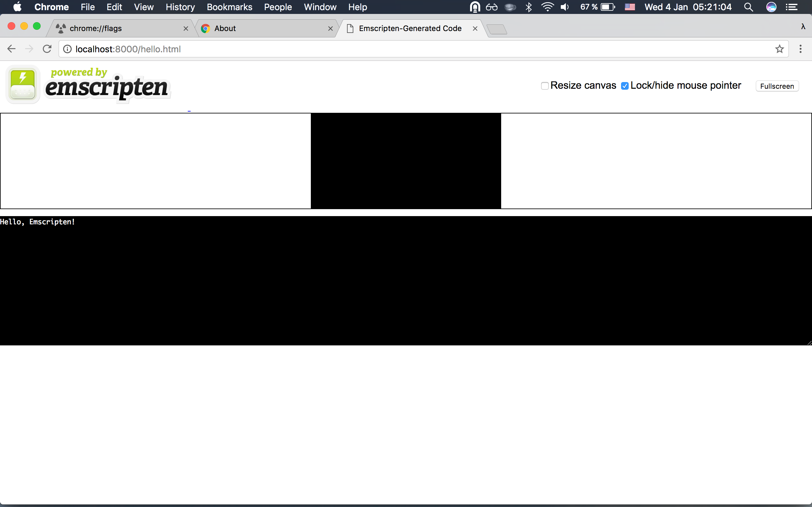Switch to the chrome://flags tab

coord(117,29)
